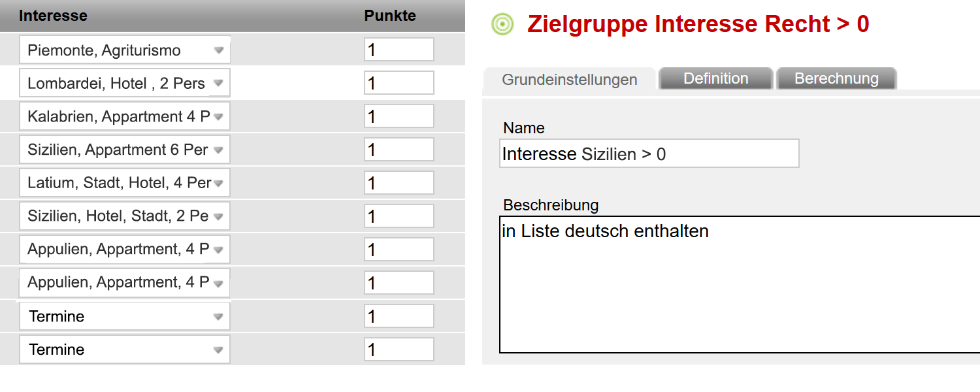Viewport: 980px width, 392px height.
Task: Open the first Appulien, Appartment dropdown
Action: (x=125, y=250)
